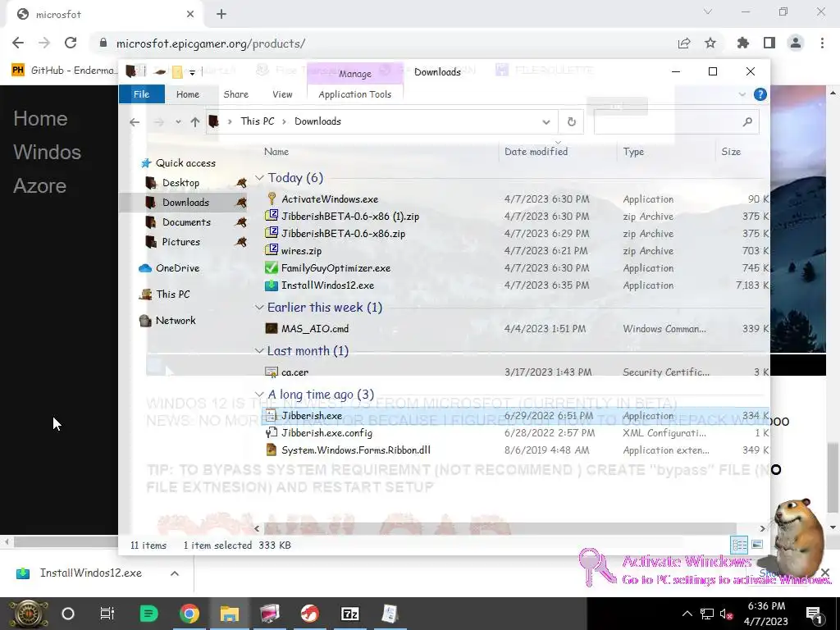The width and height of the screenshot is (840, 630).
Task: Navigate back in File Explorer
Action: (135, 121)
